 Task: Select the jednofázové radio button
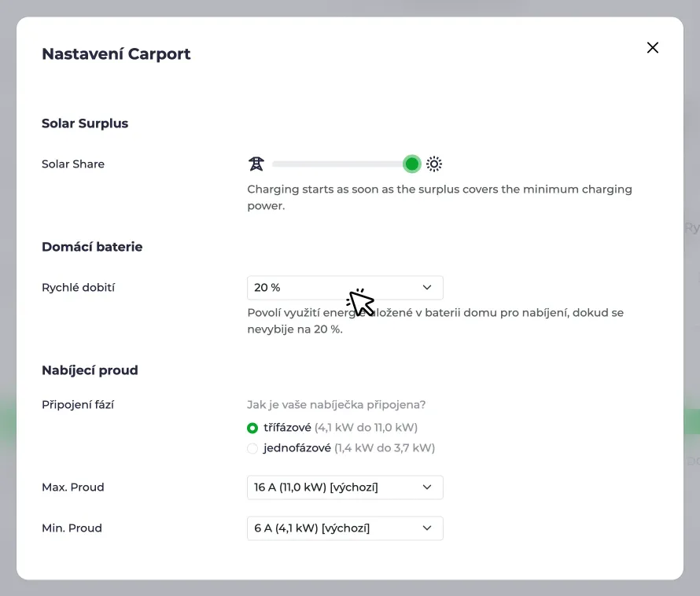point(252,448)
